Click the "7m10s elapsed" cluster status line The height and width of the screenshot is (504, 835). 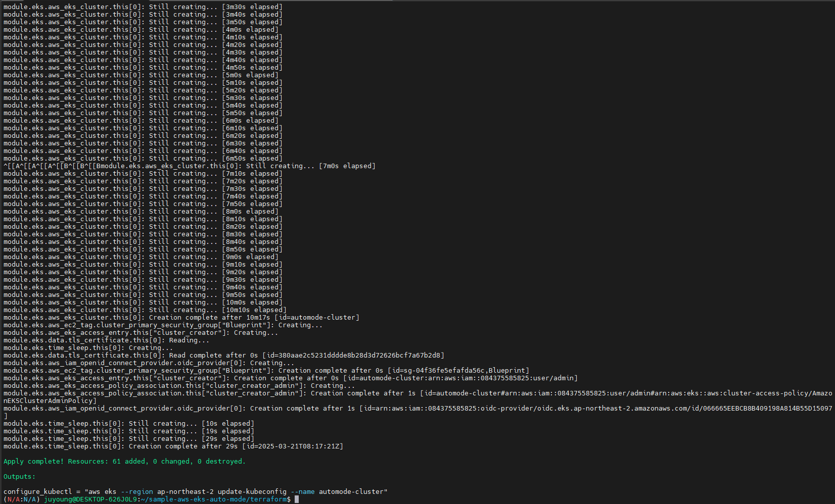pyautogui.click(x=143, y=173)
